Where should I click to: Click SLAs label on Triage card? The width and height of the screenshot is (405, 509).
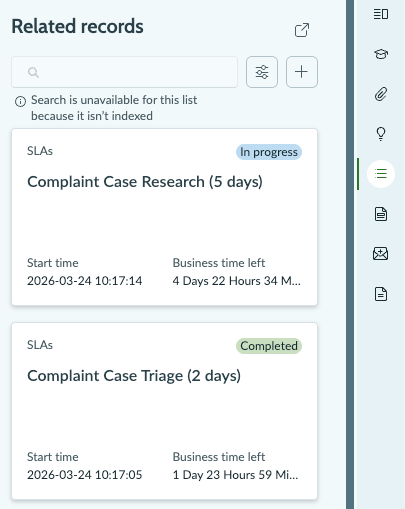40,345
